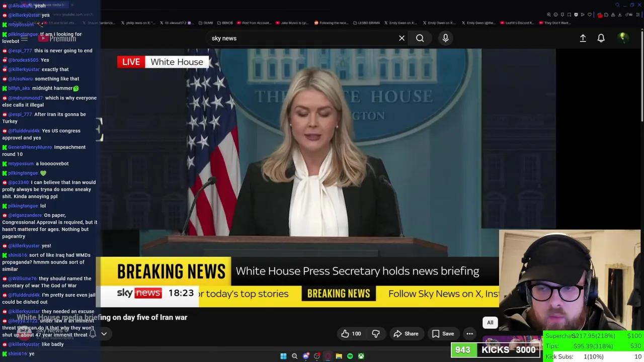Open Spotify from the taskbar

350,356
